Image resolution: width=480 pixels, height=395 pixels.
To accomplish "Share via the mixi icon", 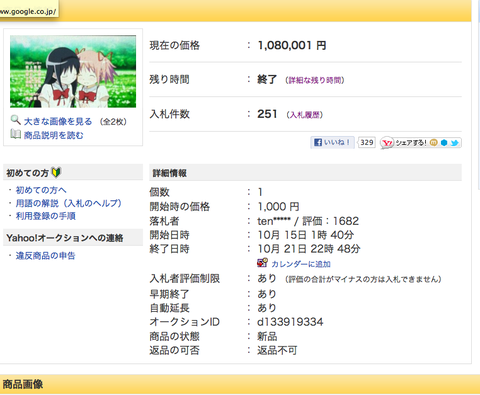I will 434,143.
